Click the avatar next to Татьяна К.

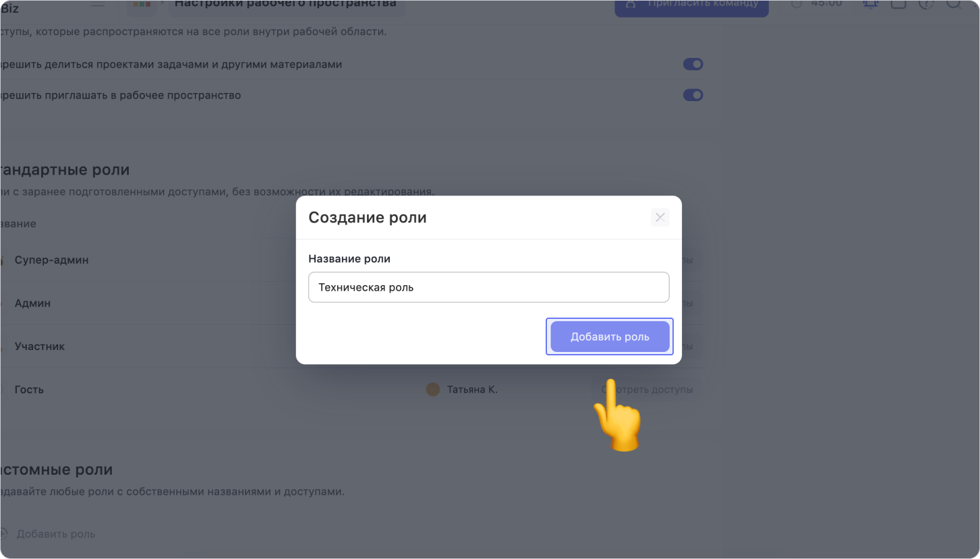pos(433,390)
